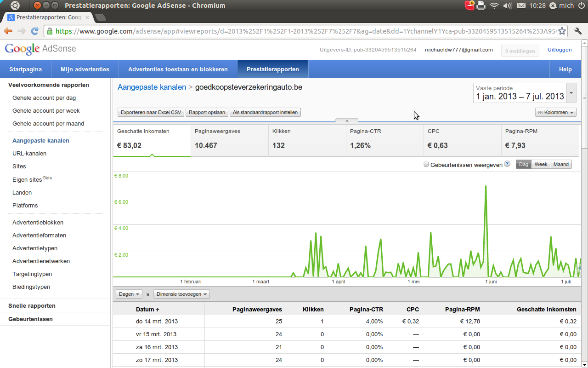Open Biedingstypen report

point(31,287)
